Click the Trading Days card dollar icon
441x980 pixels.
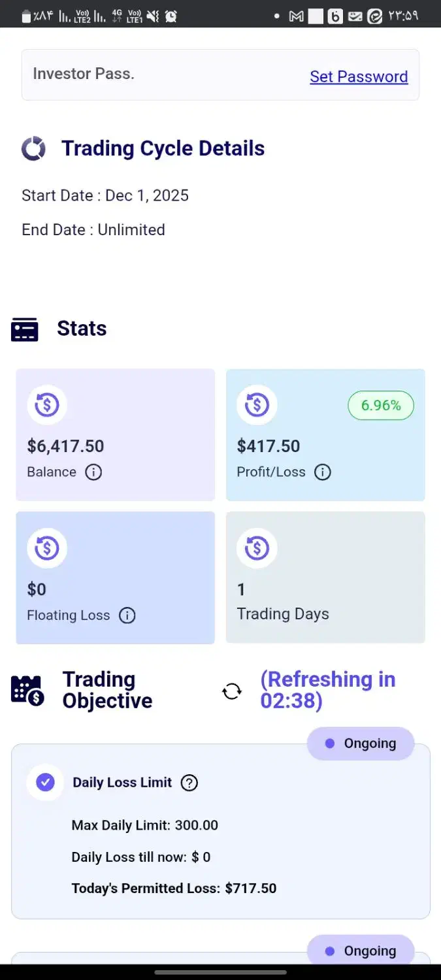click(257, 548)
